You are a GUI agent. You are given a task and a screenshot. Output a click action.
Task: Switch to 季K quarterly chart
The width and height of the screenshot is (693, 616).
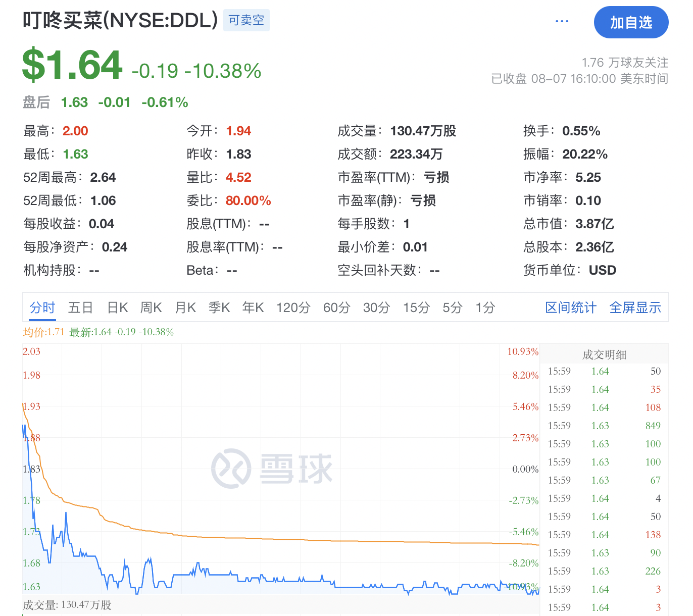[219, 307]
